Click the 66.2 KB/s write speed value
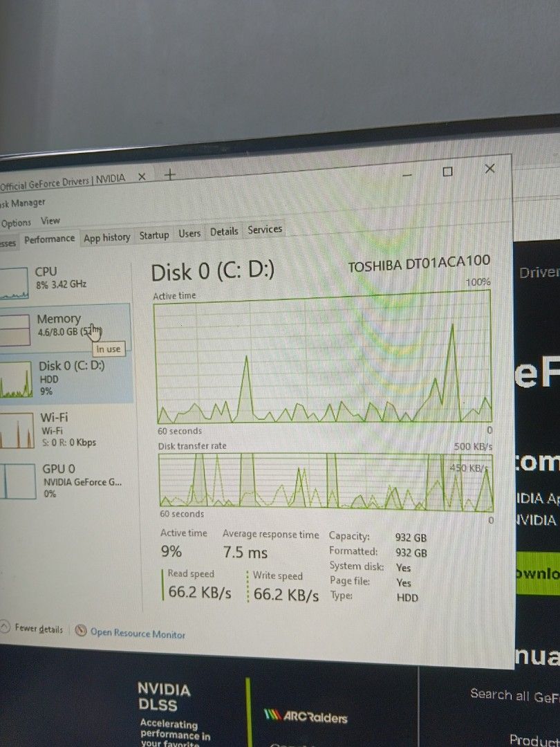This screenshot has width=560, height=747. point(286,594)
